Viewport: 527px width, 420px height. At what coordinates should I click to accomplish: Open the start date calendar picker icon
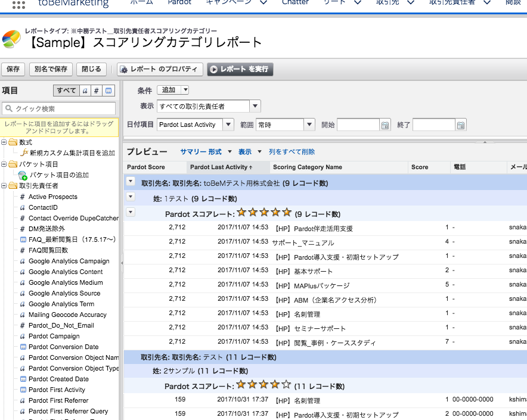coord(385,125)
